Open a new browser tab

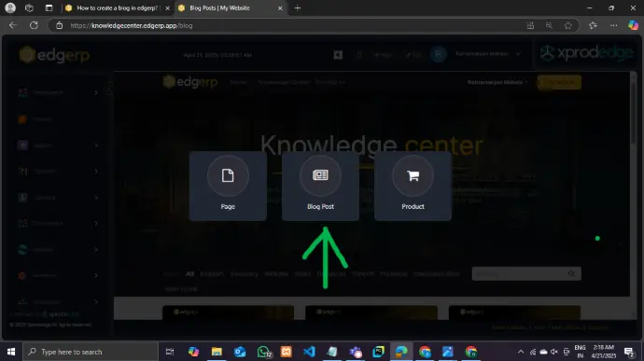[x=298, y=7]
